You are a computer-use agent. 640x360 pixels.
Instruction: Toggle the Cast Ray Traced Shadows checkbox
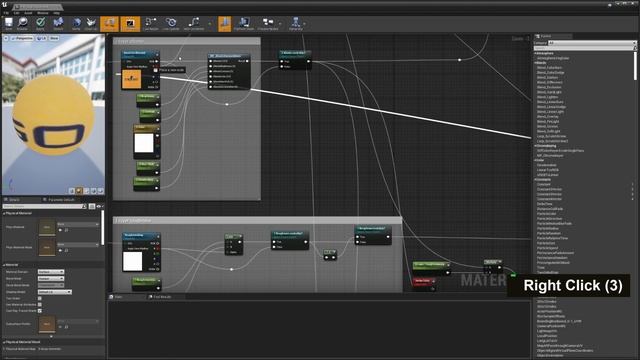click(40, 311)
